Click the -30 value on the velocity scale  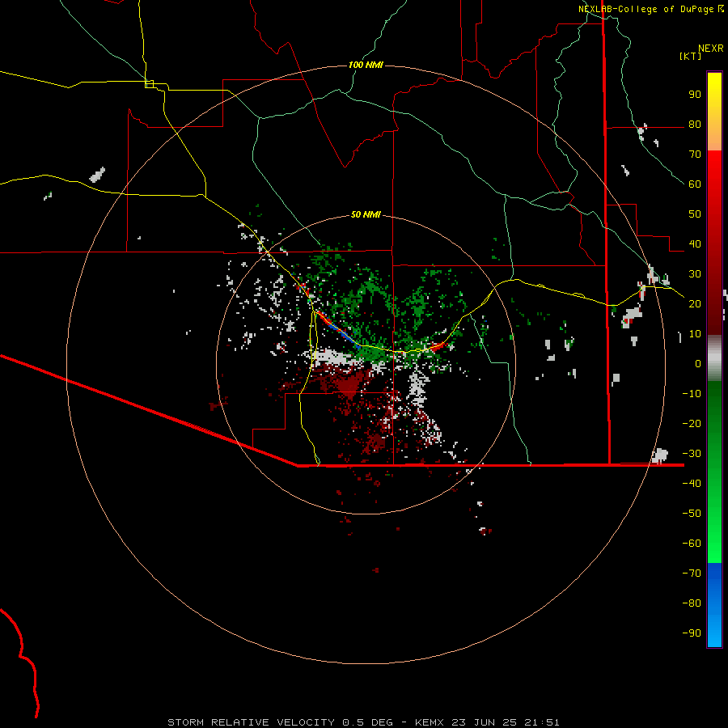(x=692, y=454)
